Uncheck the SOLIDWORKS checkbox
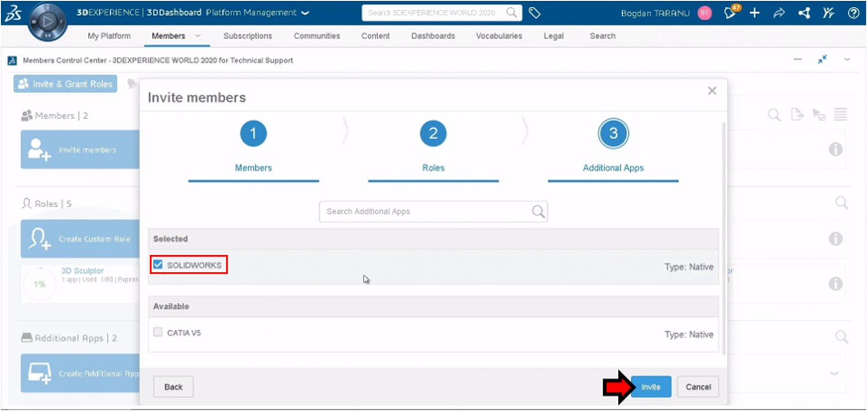 coord(158,265)
